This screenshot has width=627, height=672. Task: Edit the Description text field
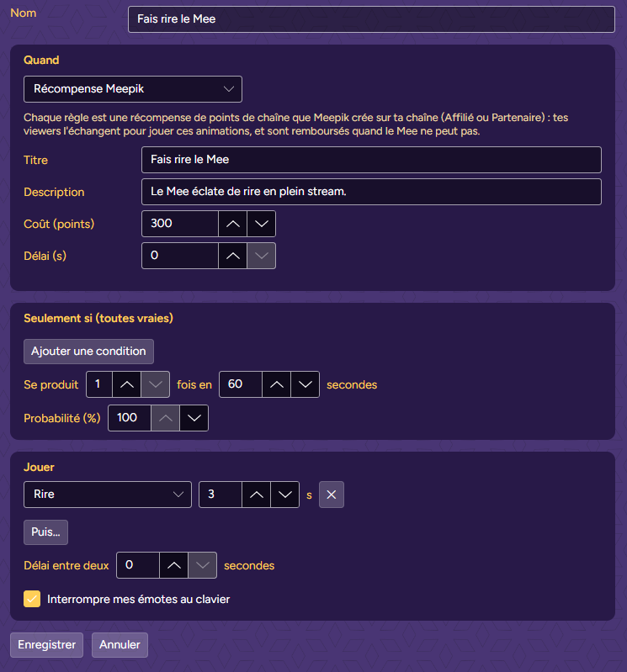(371, 192)
